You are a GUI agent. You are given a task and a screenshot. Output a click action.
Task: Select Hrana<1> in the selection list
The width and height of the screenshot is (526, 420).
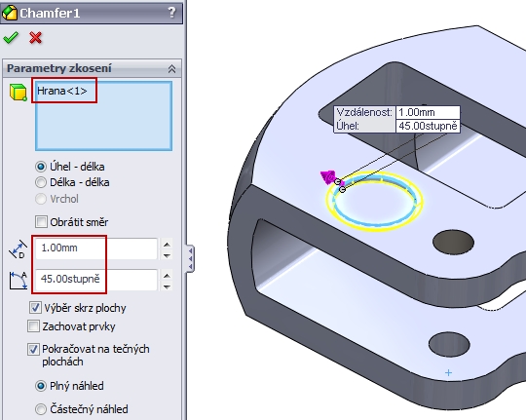pos(62,91)
